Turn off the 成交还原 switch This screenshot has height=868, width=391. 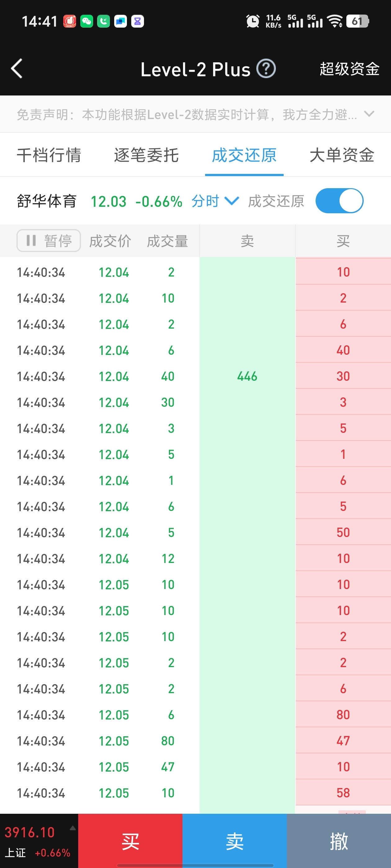click(339, 201)
